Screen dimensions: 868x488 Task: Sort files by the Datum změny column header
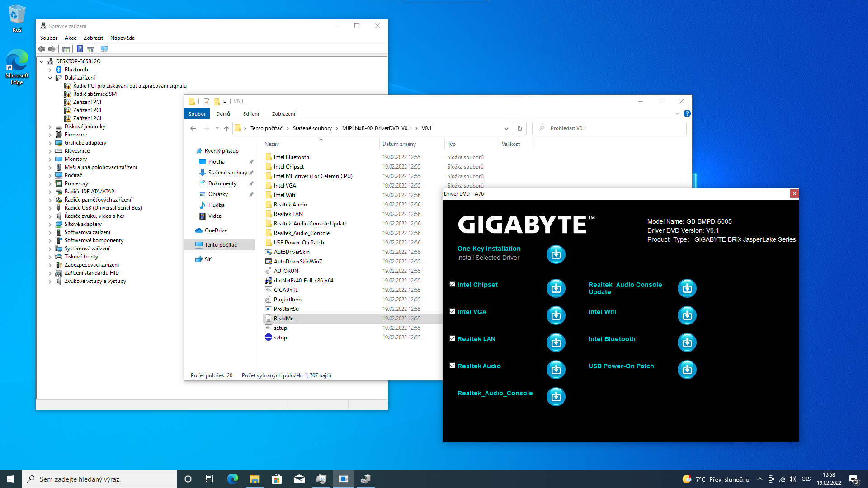pyautogui.click(x=411, y=144)
